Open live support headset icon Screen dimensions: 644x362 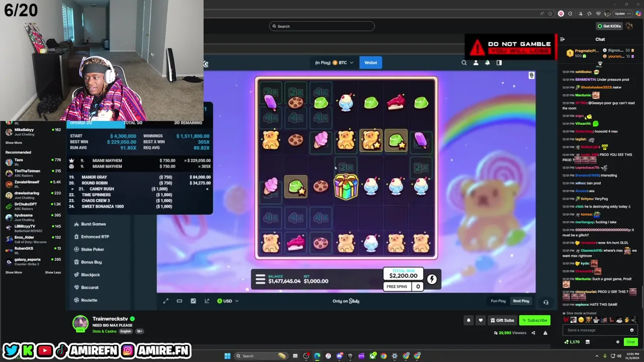(546, 302)
